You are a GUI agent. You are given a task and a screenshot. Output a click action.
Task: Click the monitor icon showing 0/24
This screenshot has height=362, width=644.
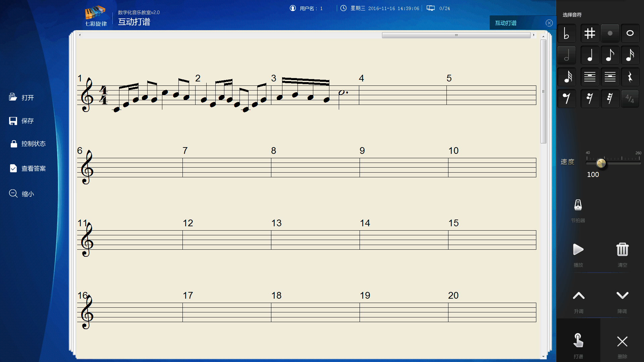coord(431,8)
